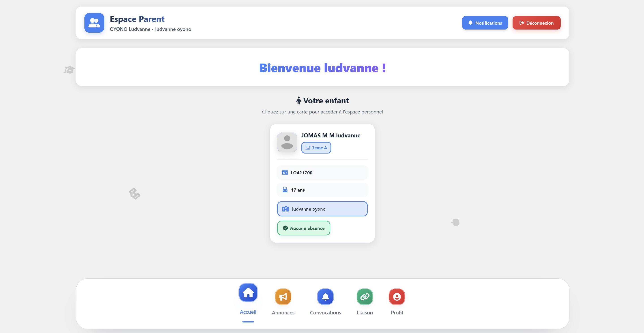Click the green checkmark on Aucune absence
Screen dimensions: 644x333
(x=285, y=228)
